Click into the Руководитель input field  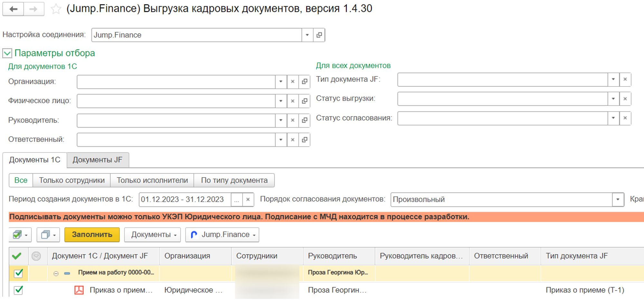tap(176, 121)
